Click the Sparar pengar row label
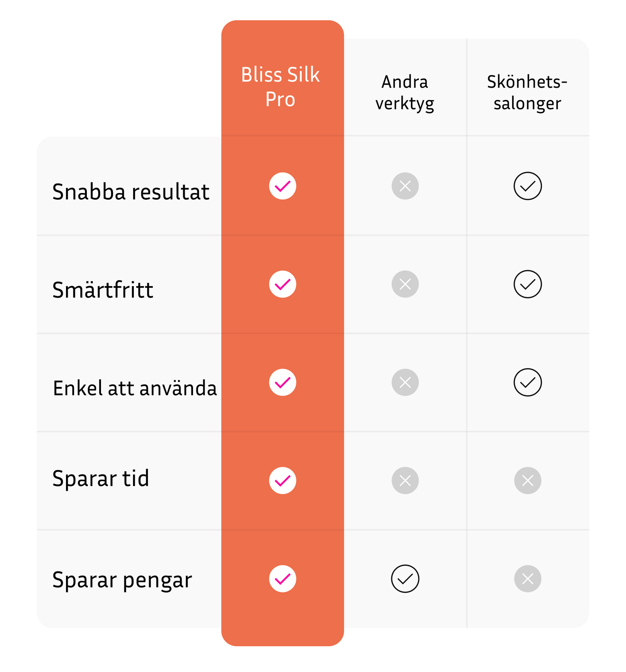 122,579
